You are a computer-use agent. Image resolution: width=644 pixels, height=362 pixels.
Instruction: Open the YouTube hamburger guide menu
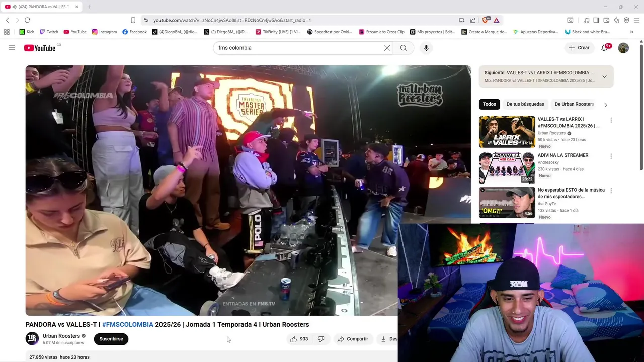tap(12, 48)
